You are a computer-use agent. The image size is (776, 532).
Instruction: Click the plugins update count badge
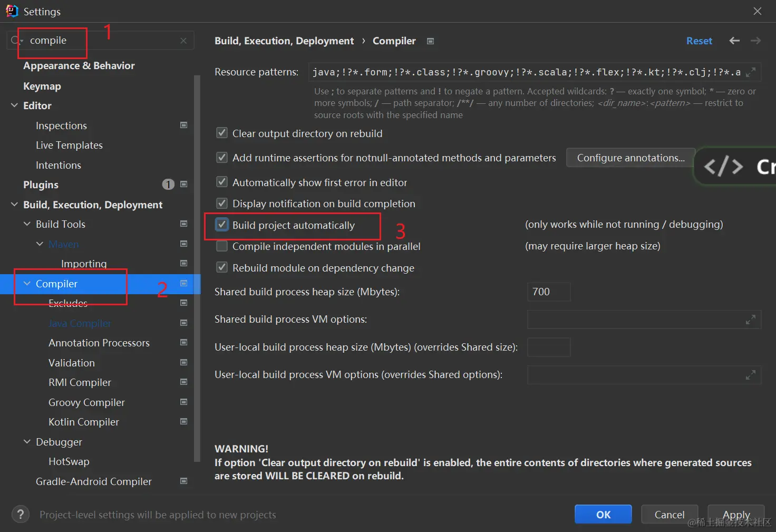coord(168,184)
